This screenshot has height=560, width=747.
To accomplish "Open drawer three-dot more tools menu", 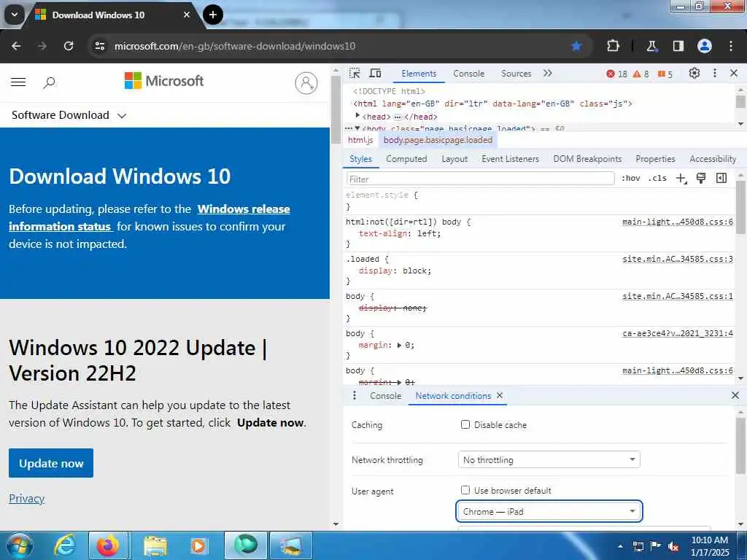I will (354, 396).
